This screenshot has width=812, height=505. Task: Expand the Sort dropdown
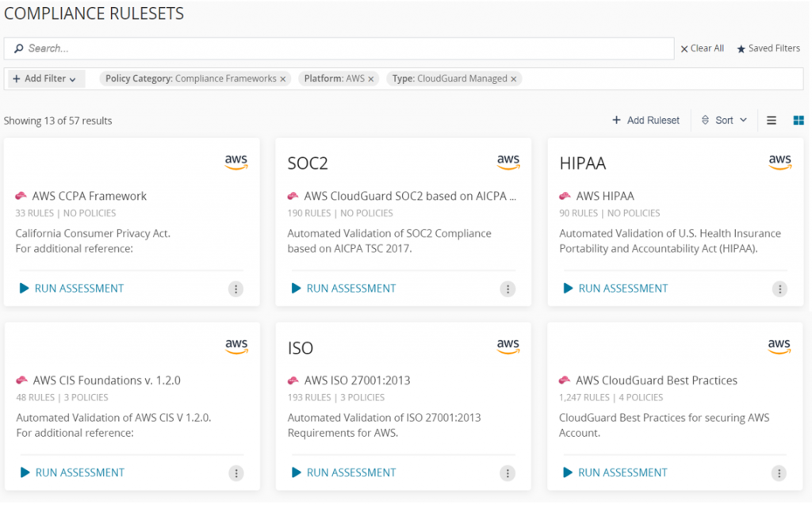coord(724,121)
